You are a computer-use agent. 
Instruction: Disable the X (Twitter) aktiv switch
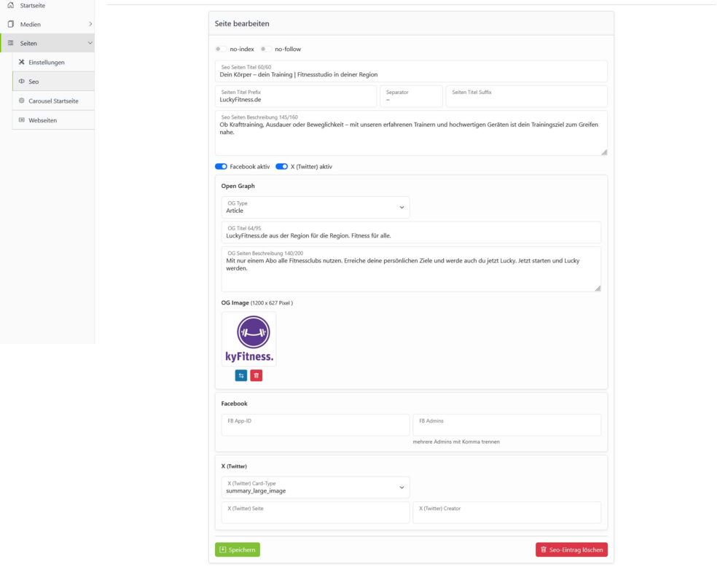[x=282, y=166]
